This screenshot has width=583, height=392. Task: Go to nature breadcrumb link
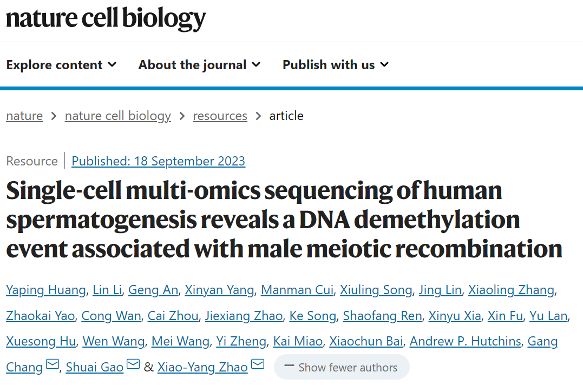[x=24, y=116]
